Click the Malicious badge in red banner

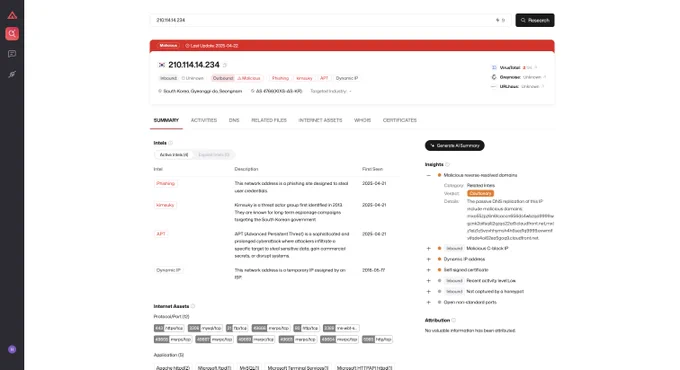pos(168,46)
